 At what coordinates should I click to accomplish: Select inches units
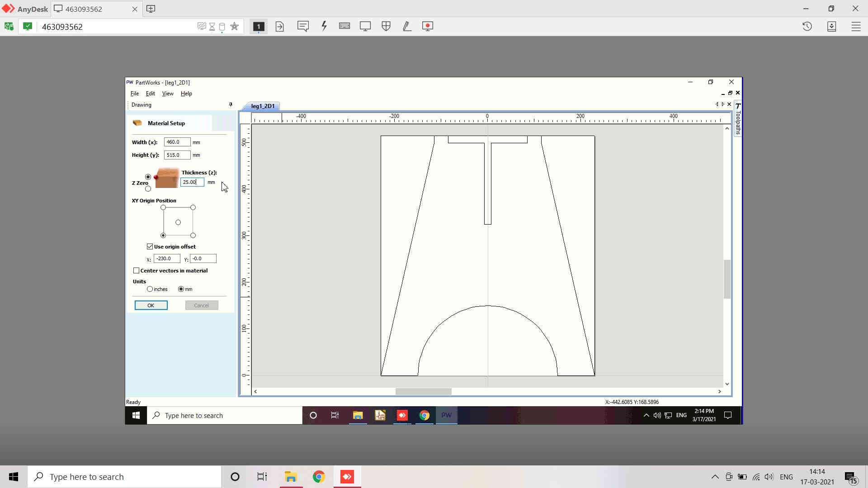(150, 289)
